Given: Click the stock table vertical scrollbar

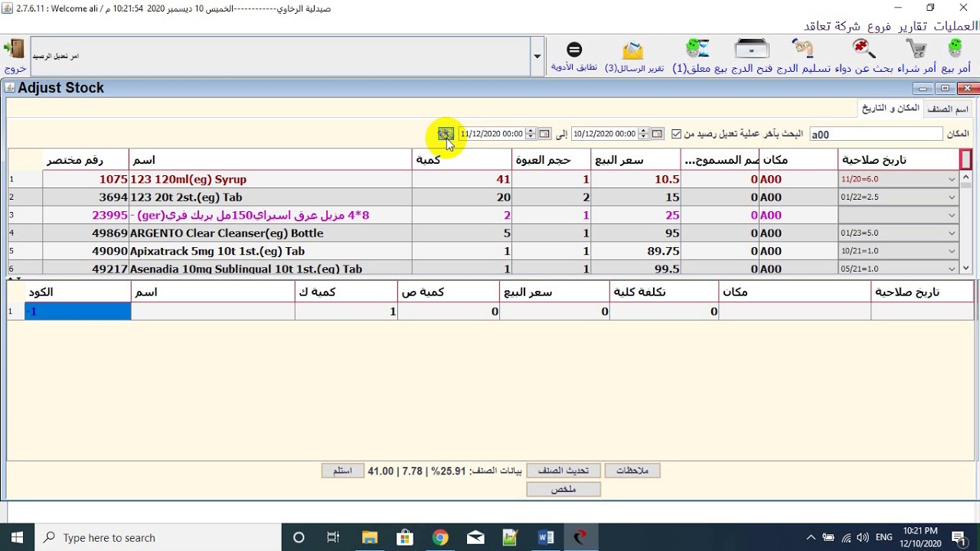Looking at the screenshot, I should 966,222.
